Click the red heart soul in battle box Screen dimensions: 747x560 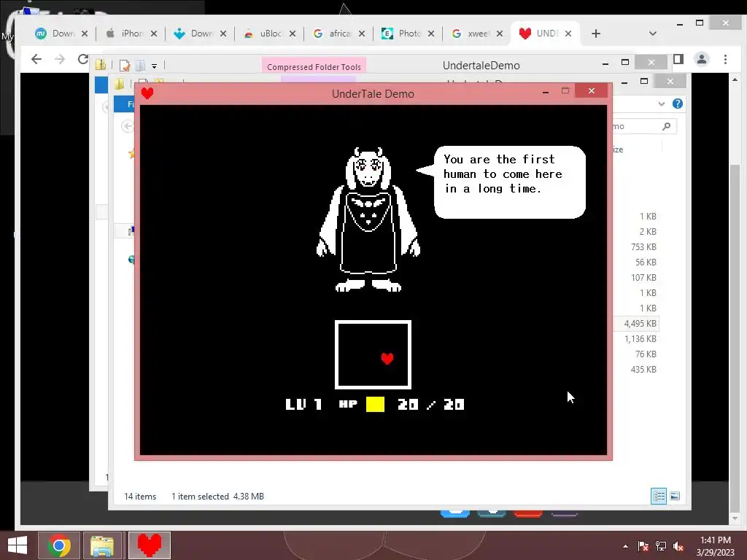[x=387, y=358]
